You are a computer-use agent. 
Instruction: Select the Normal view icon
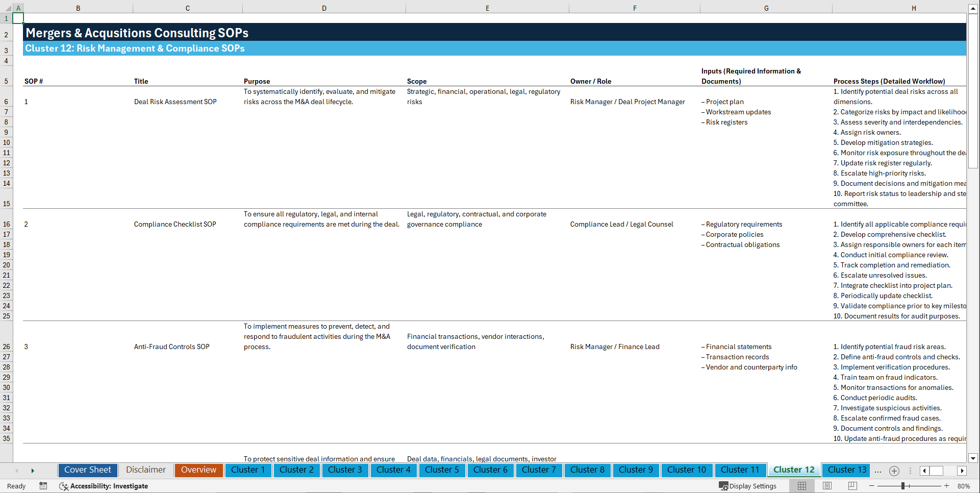[801, 486]
